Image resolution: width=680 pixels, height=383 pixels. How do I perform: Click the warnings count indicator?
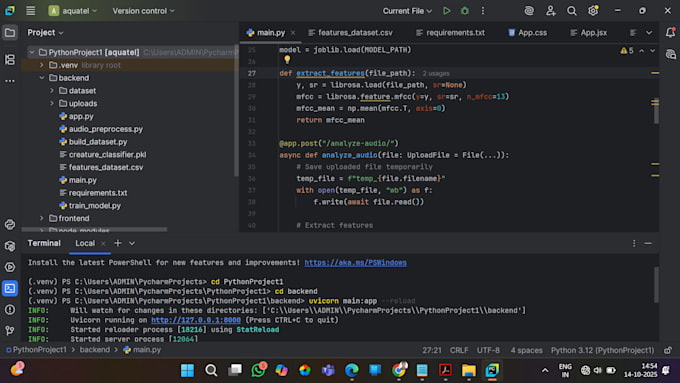(627, 51)
